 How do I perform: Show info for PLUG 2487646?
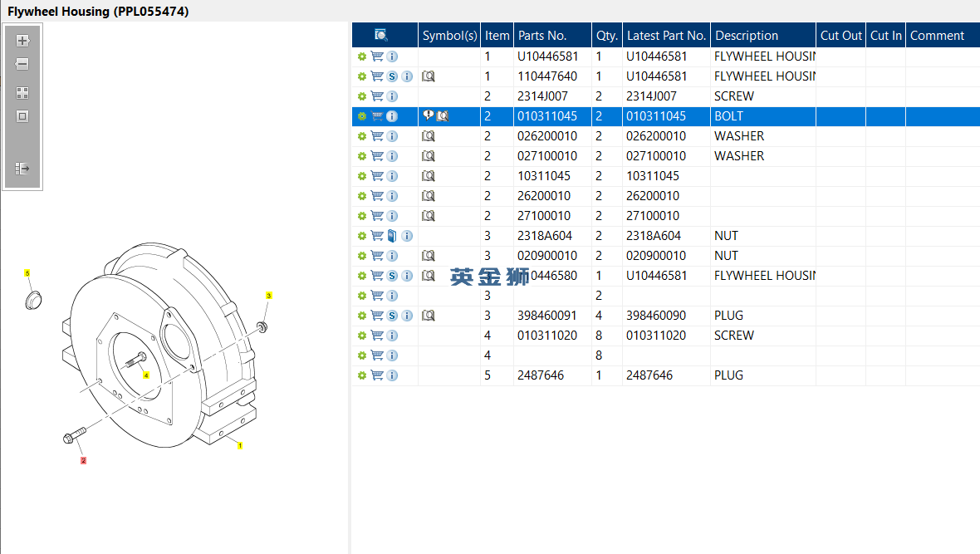[392, 375]
